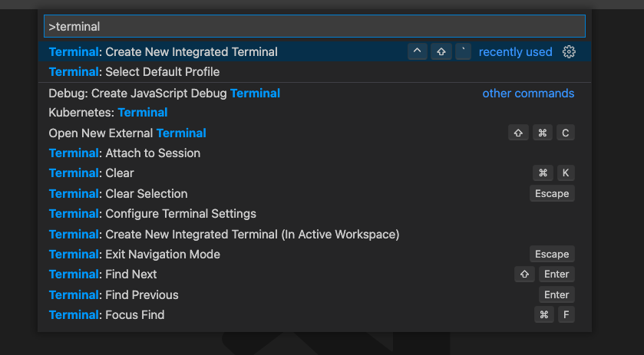Viewport: 644px width, 355px height.
Task: Click the Shift key icon for New Integrated Terminal
Action: [x=441, y=51]
